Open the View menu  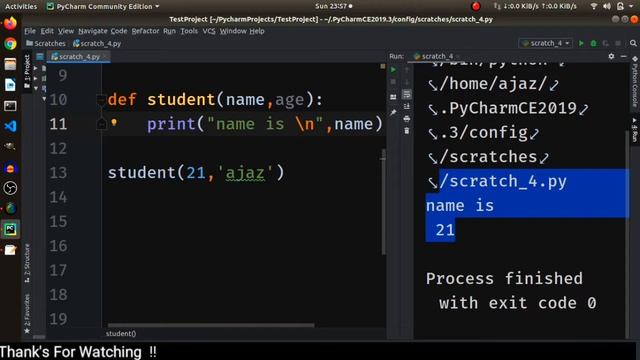click(66, 31)
